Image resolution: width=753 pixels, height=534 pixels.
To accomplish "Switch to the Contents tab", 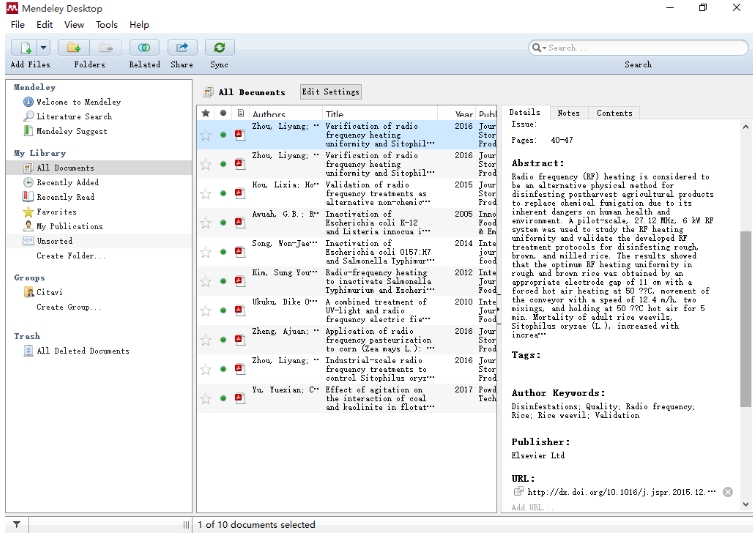I will (x=614, y=113).
